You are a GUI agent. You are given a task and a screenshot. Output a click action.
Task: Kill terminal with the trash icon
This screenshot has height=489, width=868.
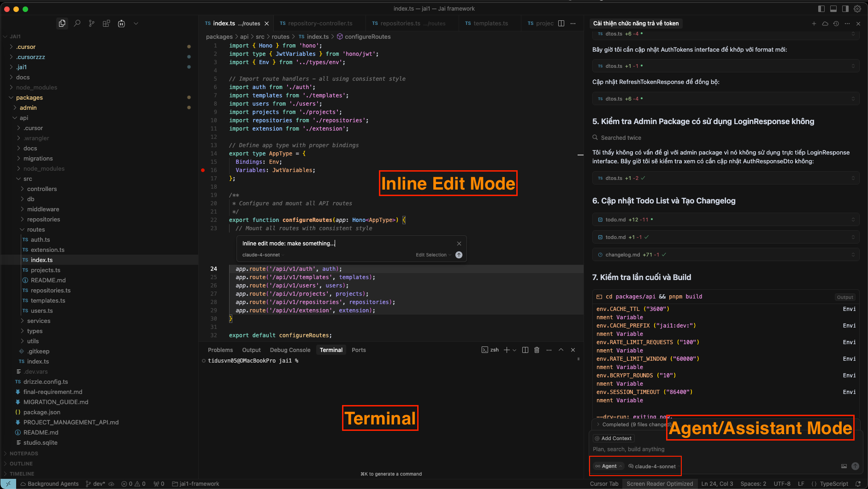[537, 350]
